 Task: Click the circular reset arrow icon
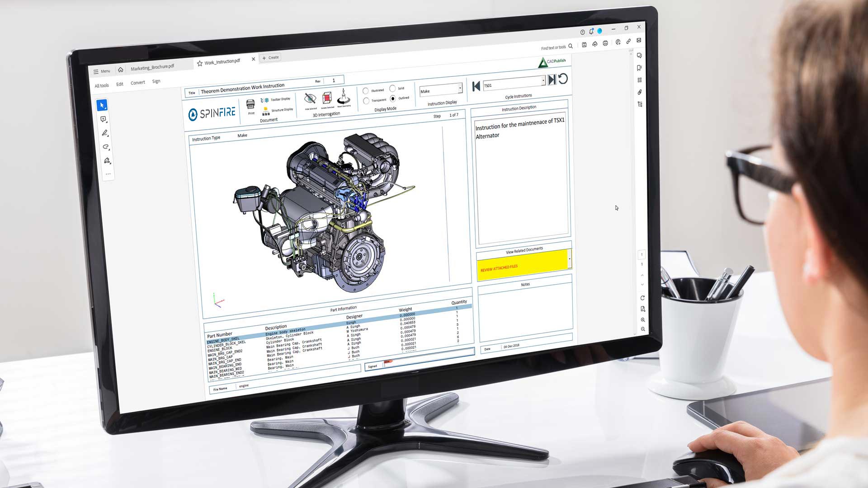pos(563,79)
